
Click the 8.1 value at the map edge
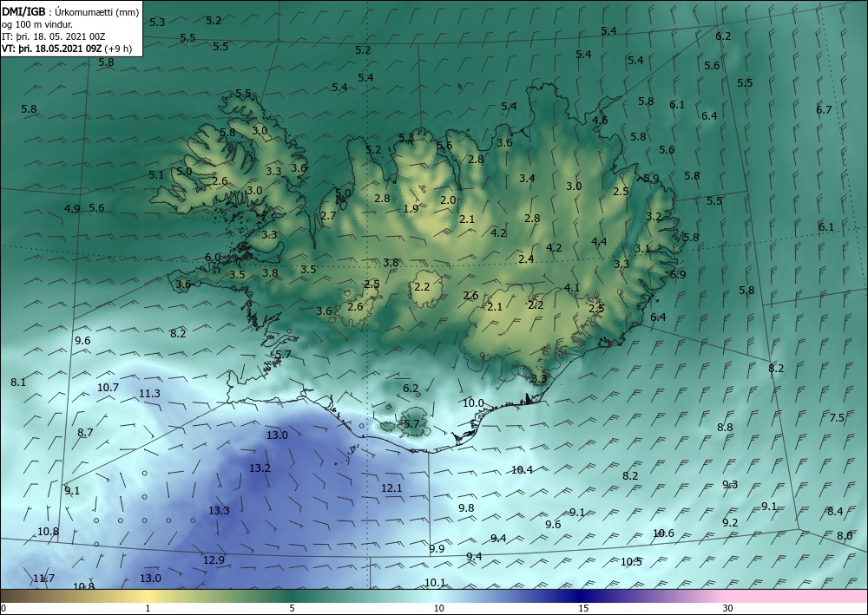(x=18, y=383)
